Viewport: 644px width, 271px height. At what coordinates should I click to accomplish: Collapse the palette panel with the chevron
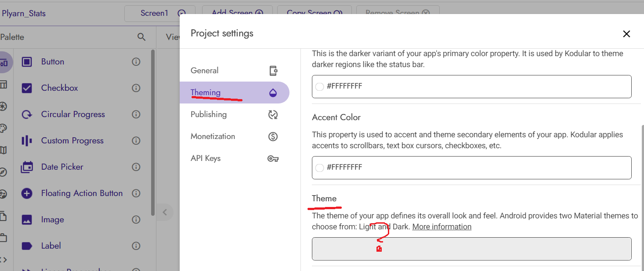(x=165, y=213)
